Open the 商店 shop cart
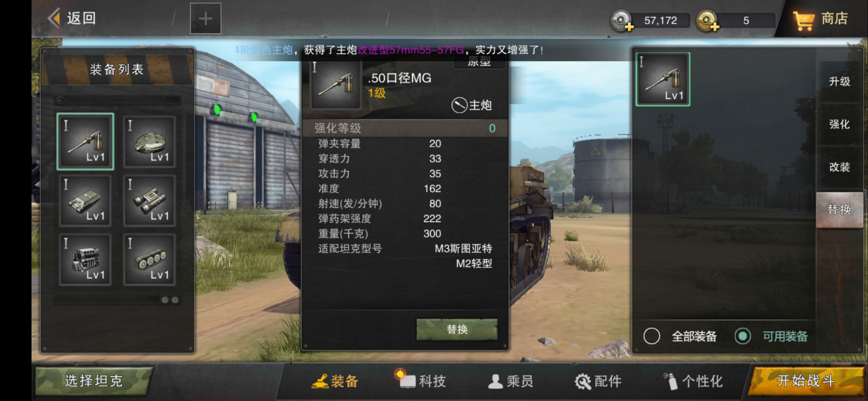The height and width of the screenshot is (401, 868). tap(820, 19)
